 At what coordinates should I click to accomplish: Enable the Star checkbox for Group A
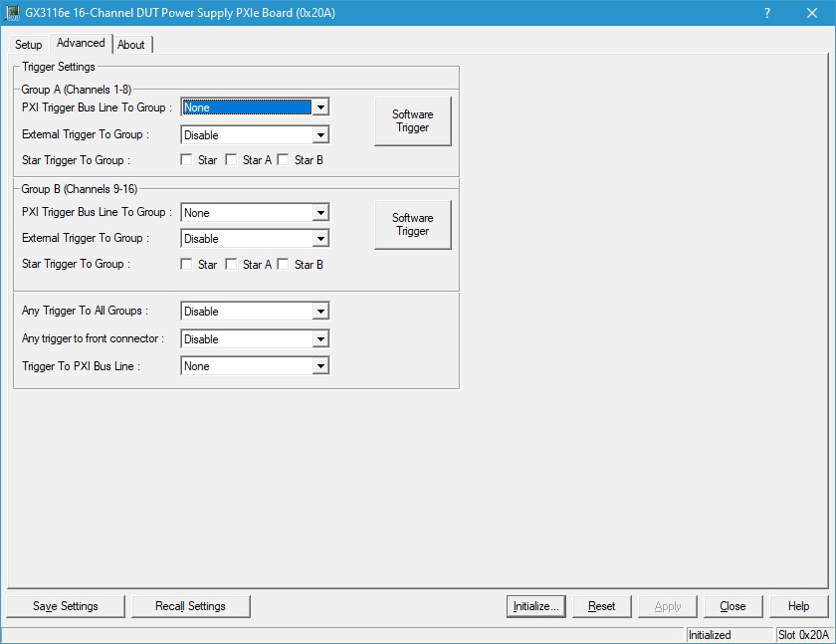(186, 160)
